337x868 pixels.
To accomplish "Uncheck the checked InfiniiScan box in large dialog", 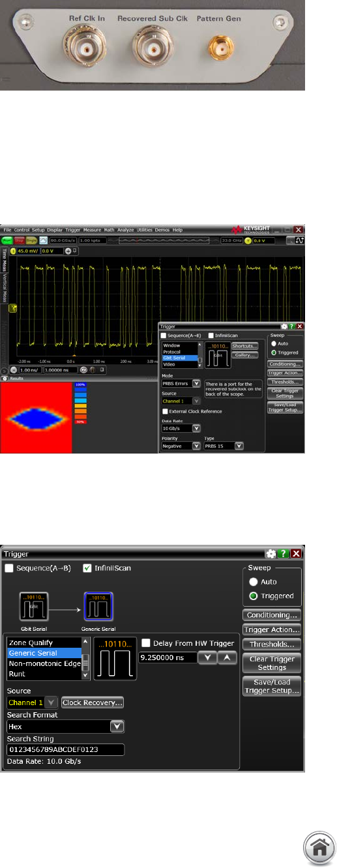I will point(87,568).
